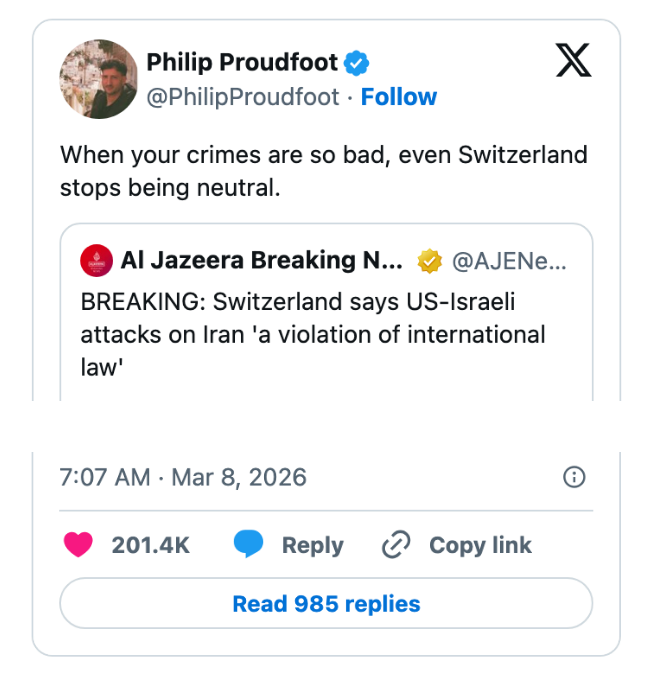Viewport: 650px width, 682px height.
Task: Open the quoted Switzerland breaking news text
Action: click(x=312, y=334)
